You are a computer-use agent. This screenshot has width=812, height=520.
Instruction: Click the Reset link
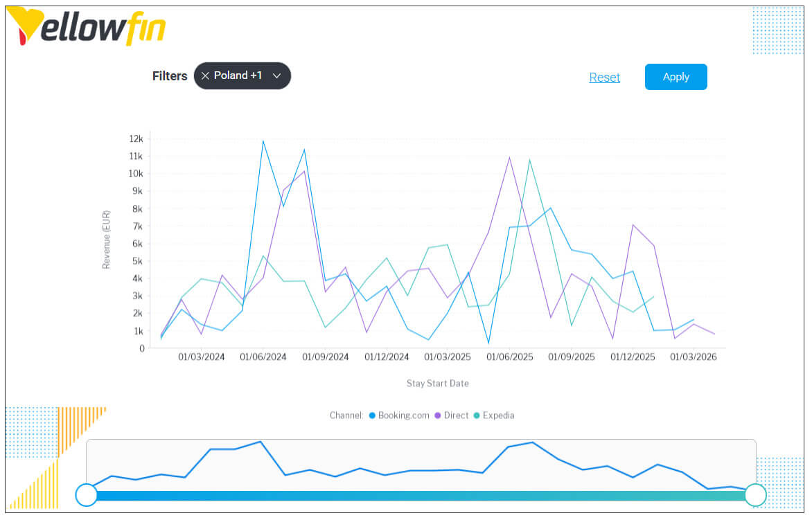(x=604, y=77)
